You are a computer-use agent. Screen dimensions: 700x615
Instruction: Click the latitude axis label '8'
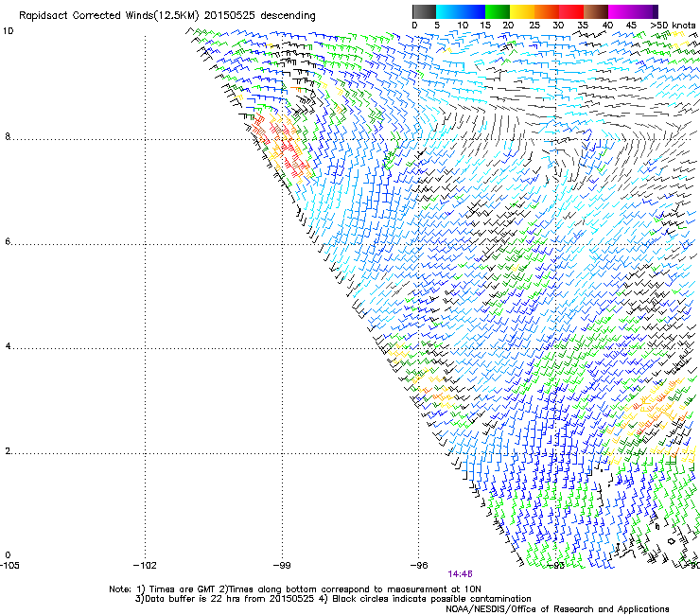click(x=8, y=136)
